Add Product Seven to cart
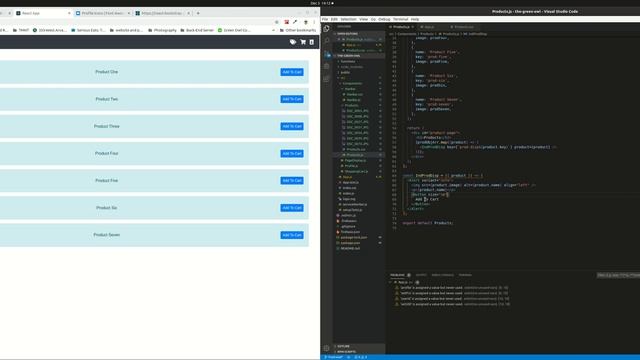 click(x=292, y=235)
